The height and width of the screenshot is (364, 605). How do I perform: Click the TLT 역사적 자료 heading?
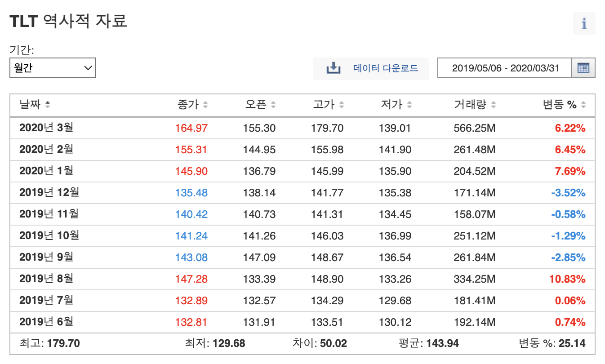tap(68, 21)
